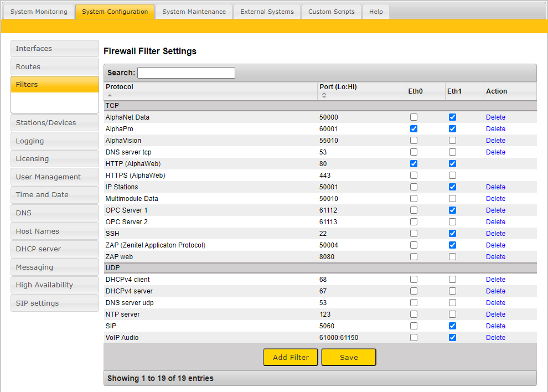Enable Eth0 for AlphaNet Data
The width and height of the screenshot is (548, 392).
[x=413, y=117]
